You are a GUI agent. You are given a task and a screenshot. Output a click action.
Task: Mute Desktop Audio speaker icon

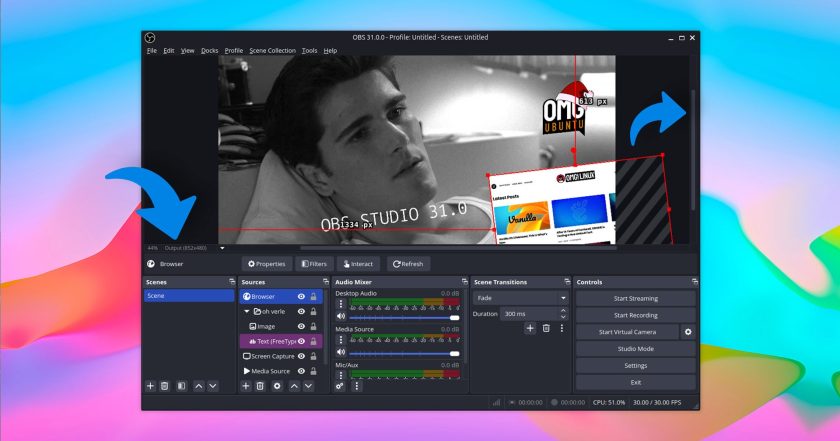(341, 317)
